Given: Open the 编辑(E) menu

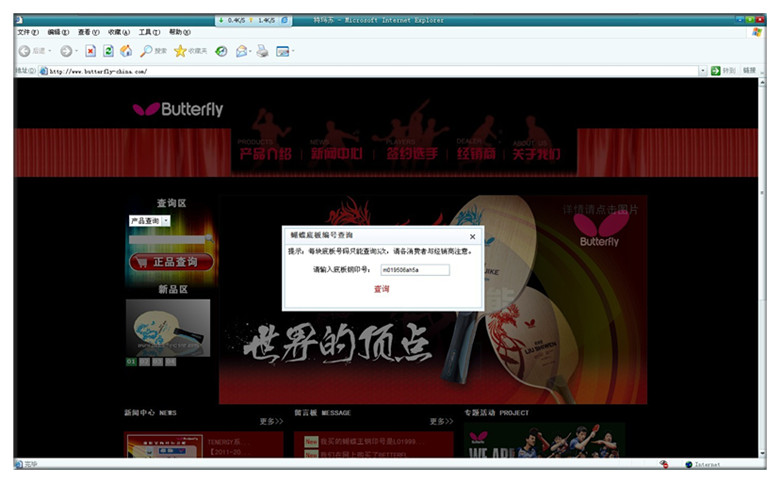Looking at the screenshot, I should [x=58, y=32].
